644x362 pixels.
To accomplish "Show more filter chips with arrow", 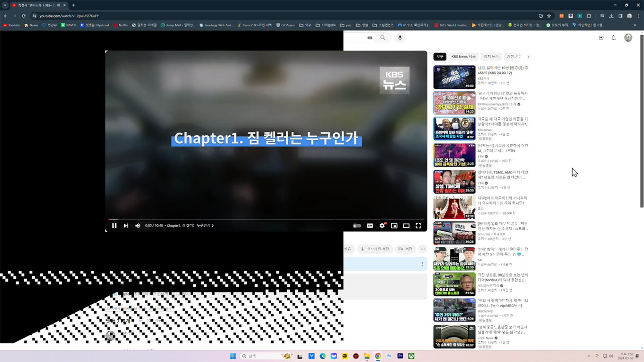I will [x=528, y=57].
